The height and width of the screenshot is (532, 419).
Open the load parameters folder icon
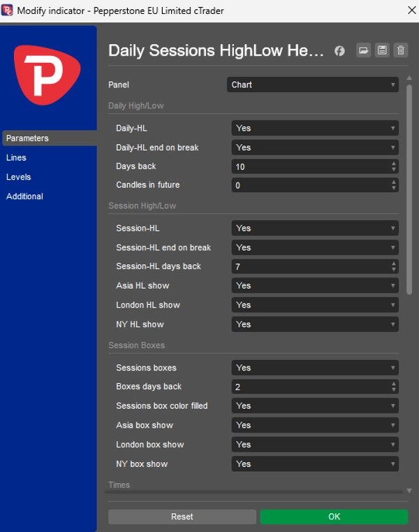click(362, 50)
